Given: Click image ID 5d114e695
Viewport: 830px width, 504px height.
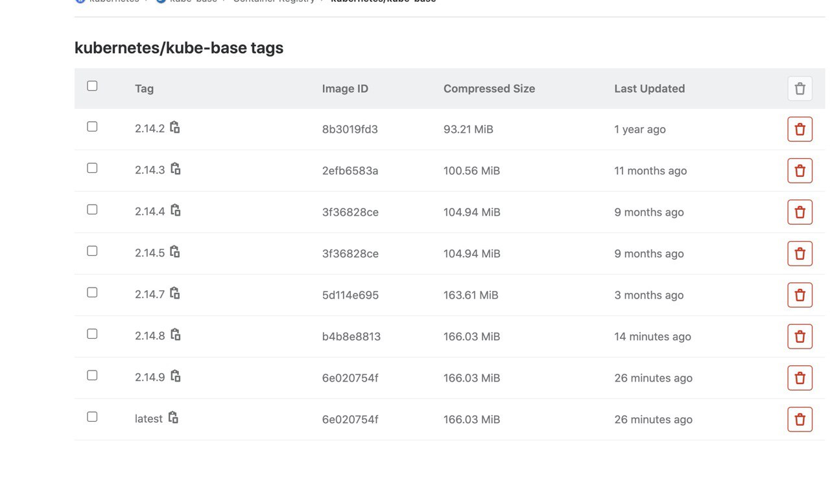Looking at the screenshot, I should pos(350,295).
